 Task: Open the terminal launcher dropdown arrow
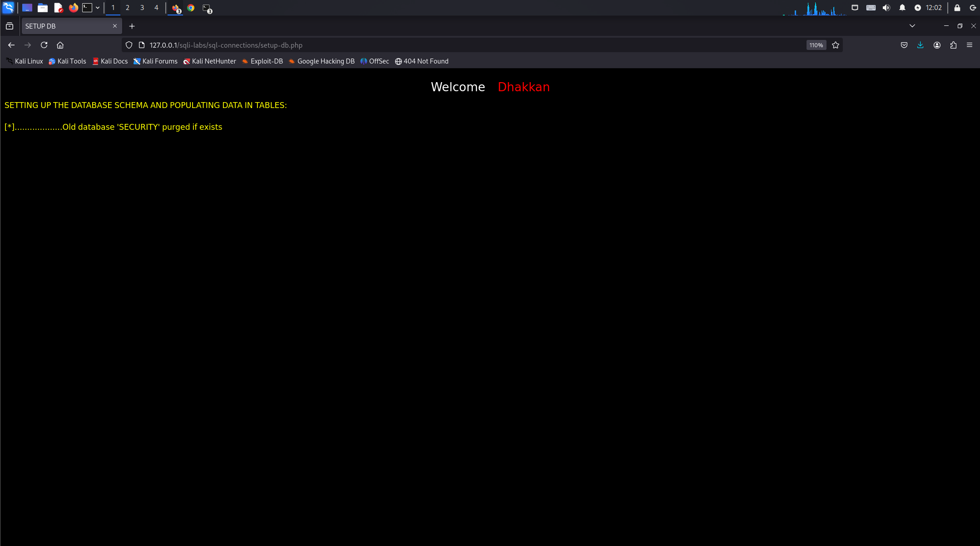click(98, 8)
